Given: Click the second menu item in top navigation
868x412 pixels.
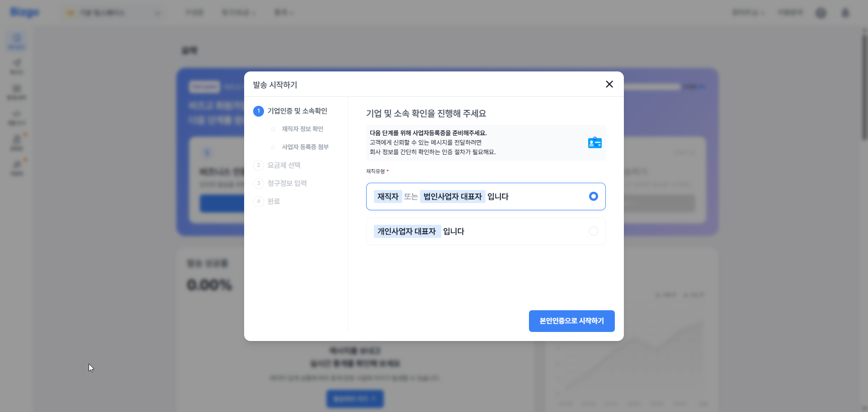Looking at the screenshot, I should tap(239, 12).
